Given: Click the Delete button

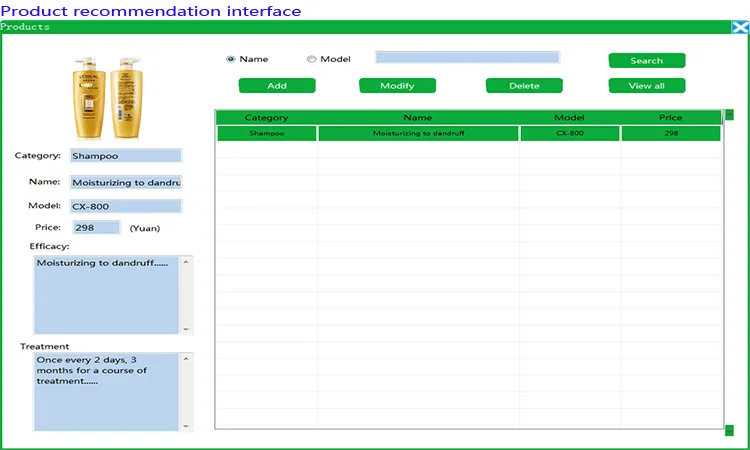Looking at the screenshot, I should pos(524,86).
